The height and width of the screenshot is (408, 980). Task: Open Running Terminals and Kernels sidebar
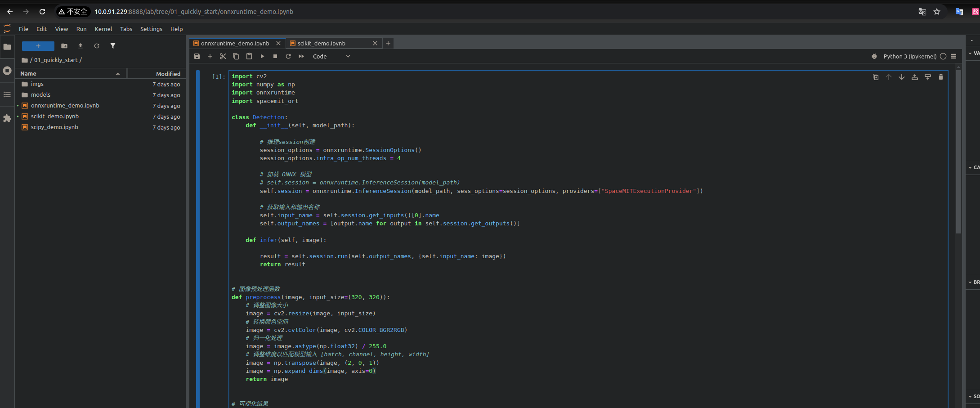coord(7,71)
